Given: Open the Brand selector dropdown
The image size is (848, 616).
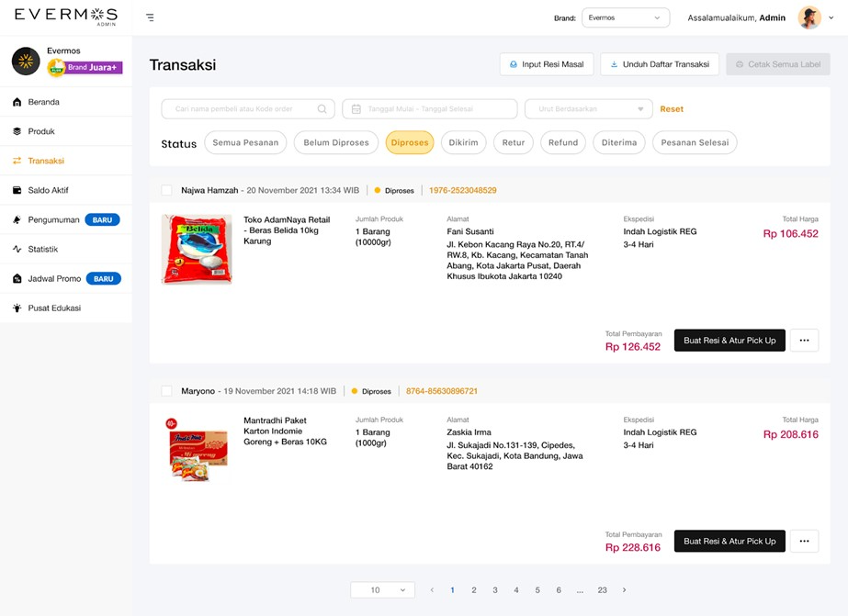Looking at the screenshot, I should pos(625,17).
